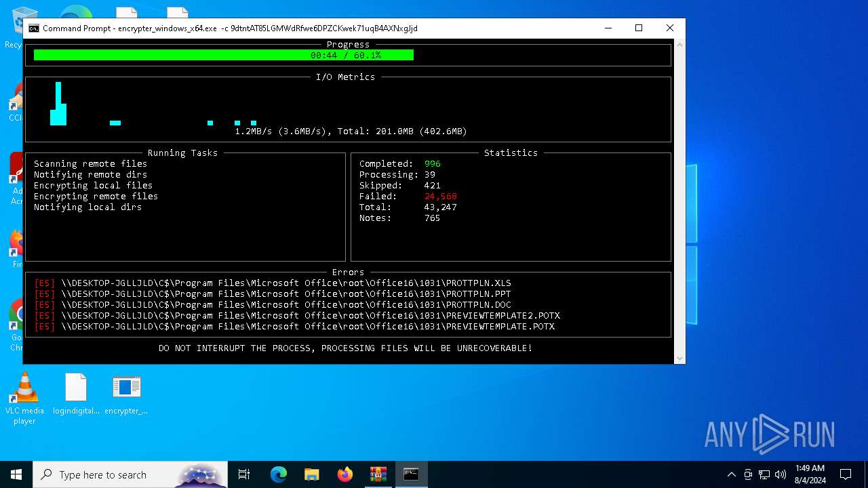Open the Windows Start menu
Viewport: 868px width, 488px height.
pyautogui.click(x=16, y=474)
